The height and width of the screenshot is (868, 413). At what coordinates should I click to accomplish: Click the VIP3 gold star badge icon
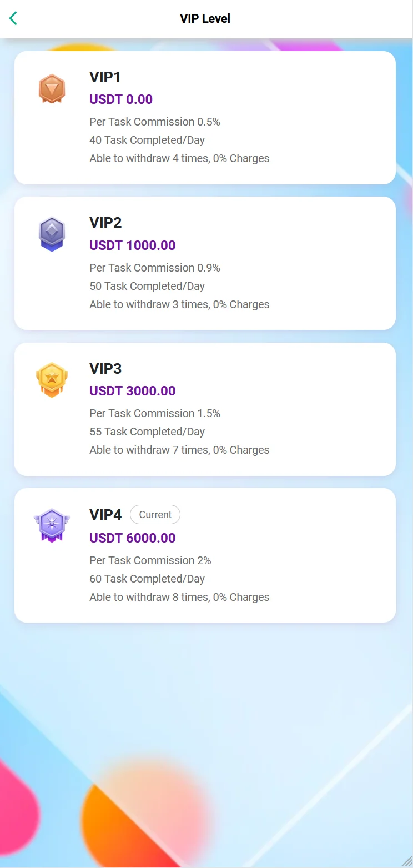(x=52, y=380)
